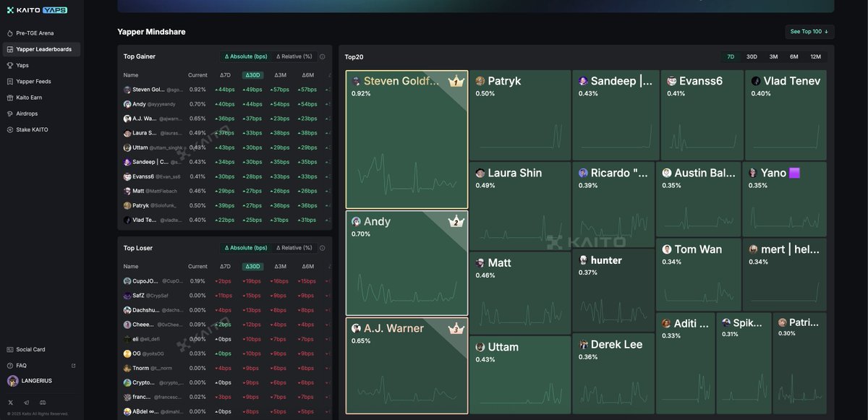Click the Top Loser info icon
The image size is (868, 420).
[323, 248]
